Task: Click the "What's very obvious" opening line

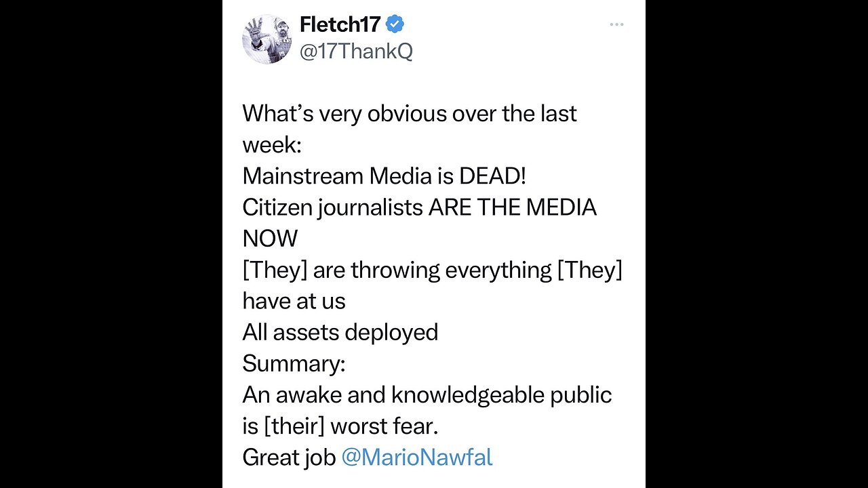Action: (x=409, y=113)
